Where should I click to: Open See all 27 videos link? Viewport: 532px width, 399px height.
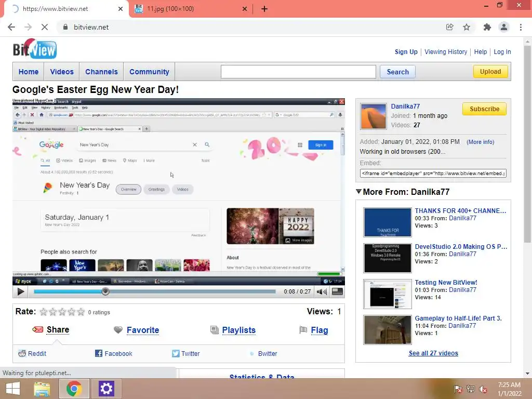click(x=433, y=353)
